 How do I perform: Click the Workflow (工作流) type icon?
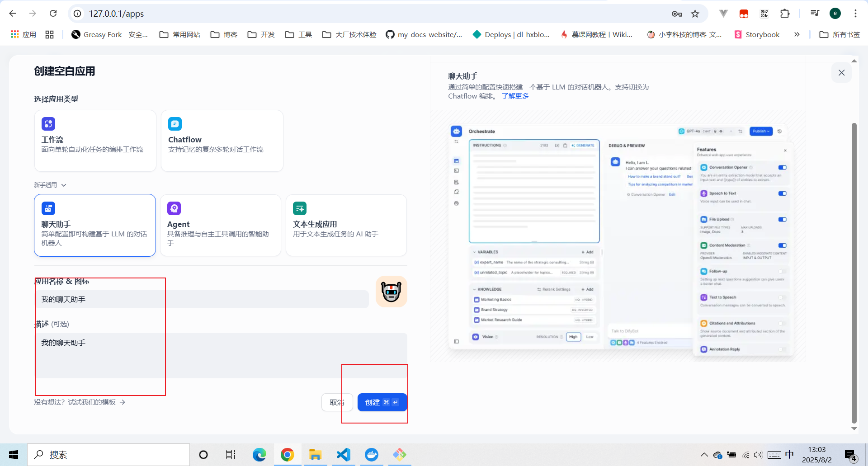[x=48, y=124]
